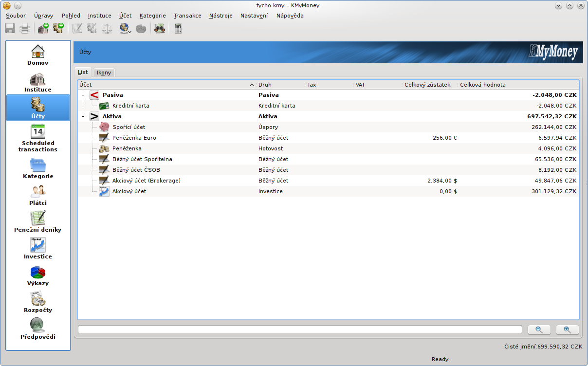The height and width of the screenshot is (366, 588).
Task: Collapse the Aktiva account group
Action: tap(83, 116)
